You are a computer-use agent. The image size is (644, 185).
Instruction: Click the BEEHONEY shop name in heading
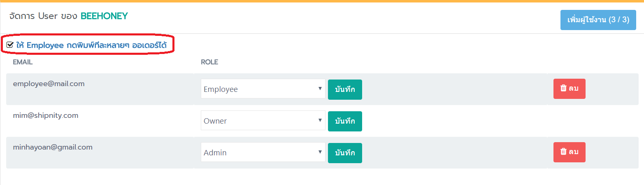104,16
